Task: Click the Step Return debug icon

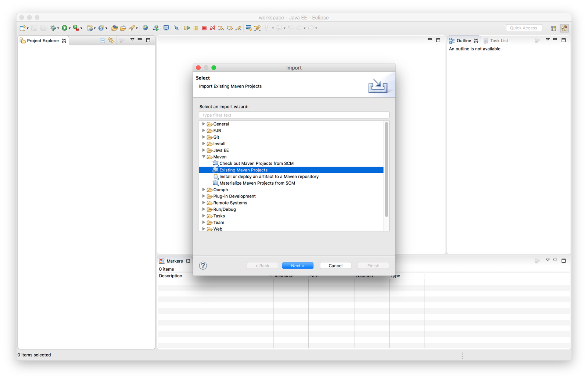Action: click(239, 28)
